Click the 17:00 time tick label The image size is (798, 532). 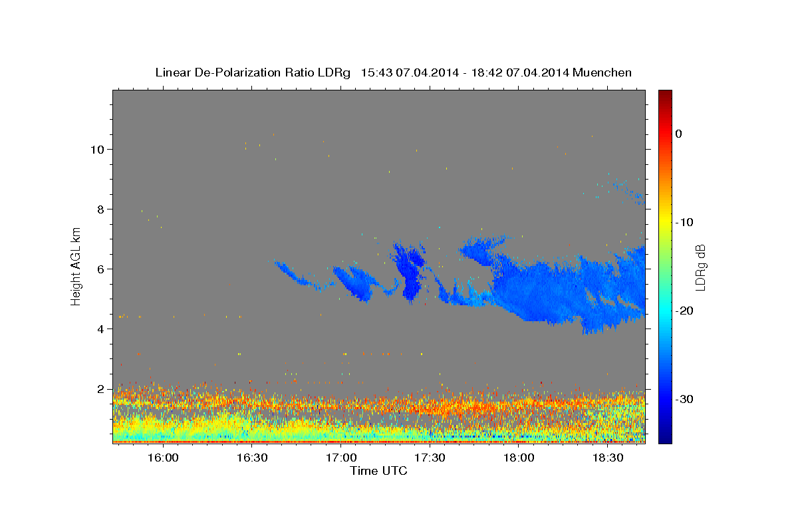(340, 458)
